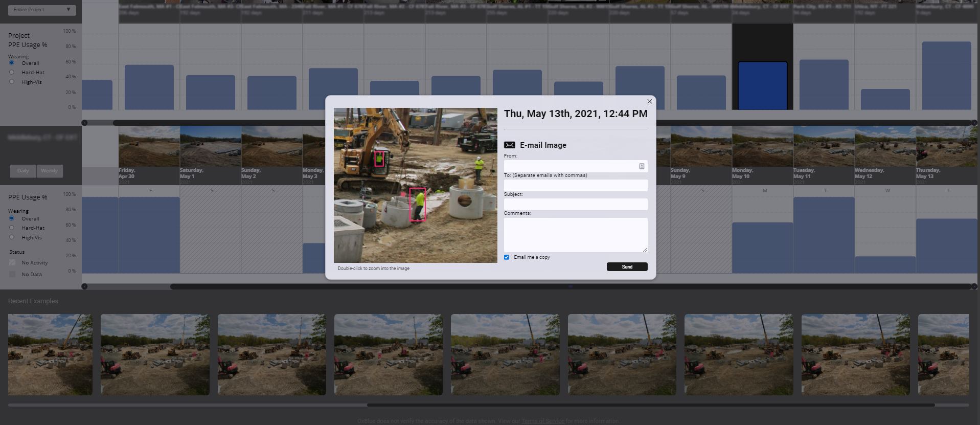Focus the Subject input field
This screenshot has height=425, width=980.
[576, 204]
